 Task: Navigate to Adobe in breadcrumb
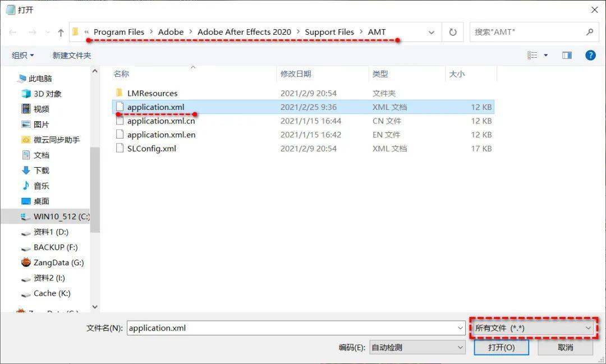171,32
